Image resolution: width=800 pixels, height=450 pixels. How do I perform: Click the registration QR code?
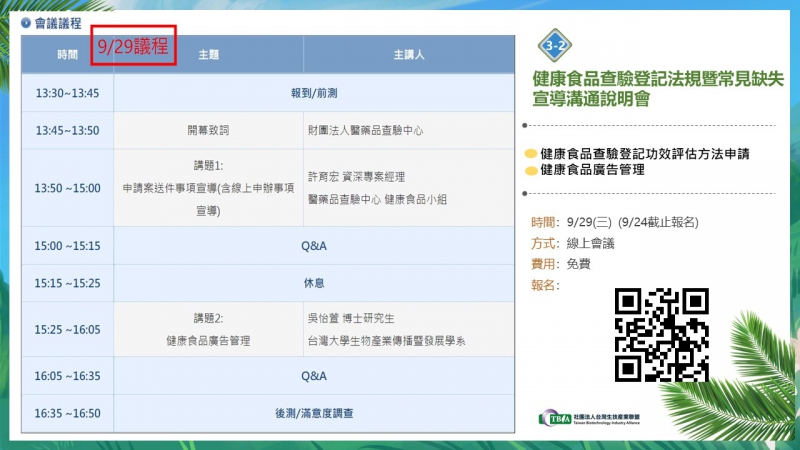661,335
